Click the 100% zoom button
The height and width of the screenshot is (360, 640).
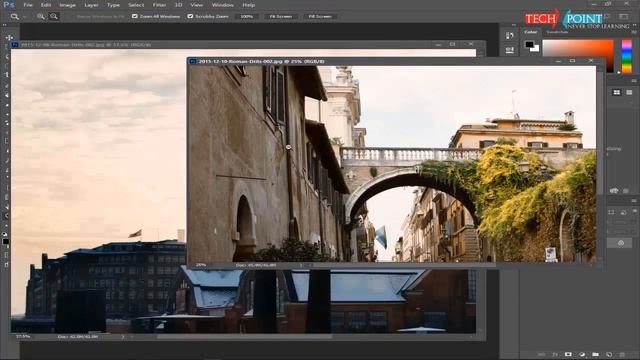tap(247, 16)
